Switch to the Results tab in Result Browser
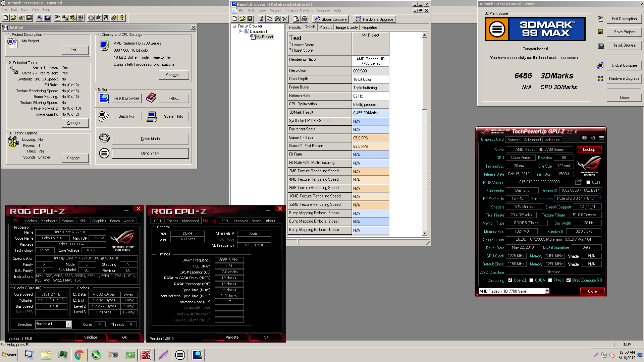The height and width of the screenshot is (362, 644). click(x=294, y=27)
